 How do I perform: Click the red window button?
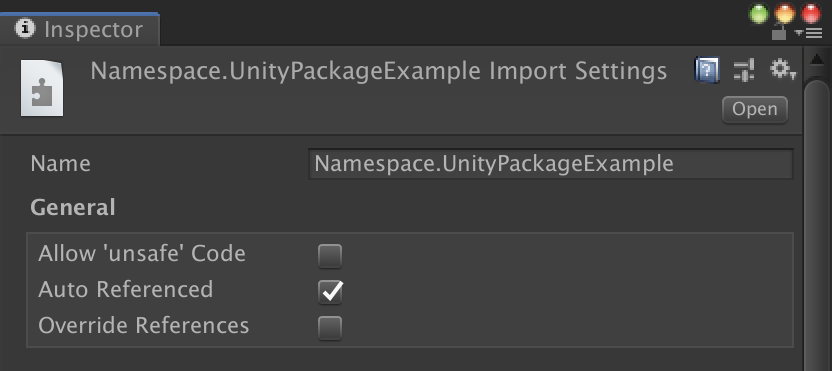[811, 14]
